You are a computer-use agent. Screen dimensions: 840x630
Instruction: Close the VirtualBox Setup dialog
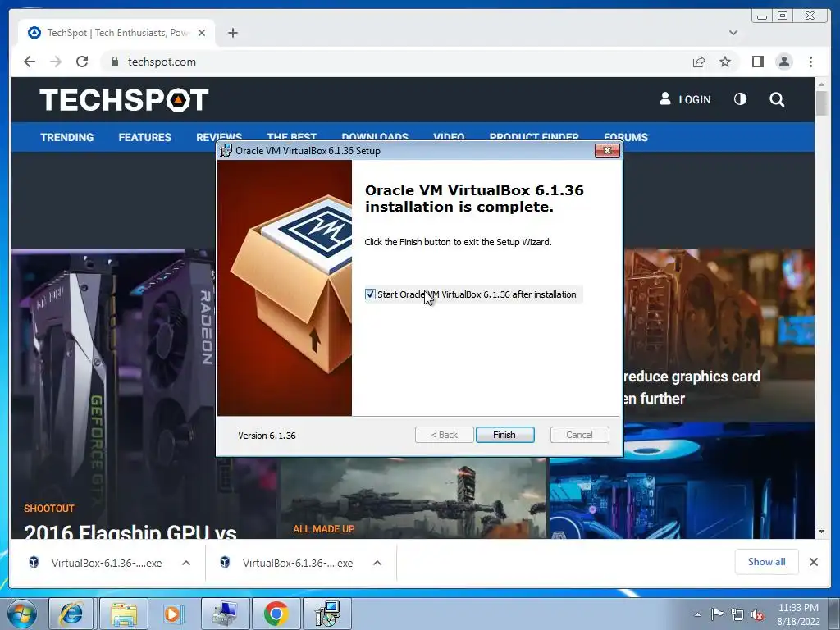point(608,151)
